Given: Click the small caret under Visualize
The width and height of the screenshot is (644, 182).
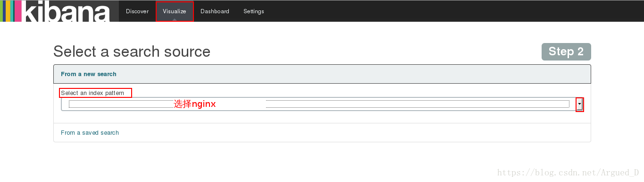Looking at the screenshot, I should (175, 19).
